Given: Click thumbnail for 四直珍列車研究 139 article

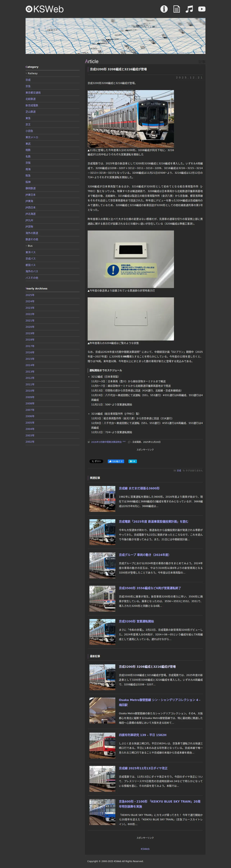Looking at the screenshot, I should point(102,745).
